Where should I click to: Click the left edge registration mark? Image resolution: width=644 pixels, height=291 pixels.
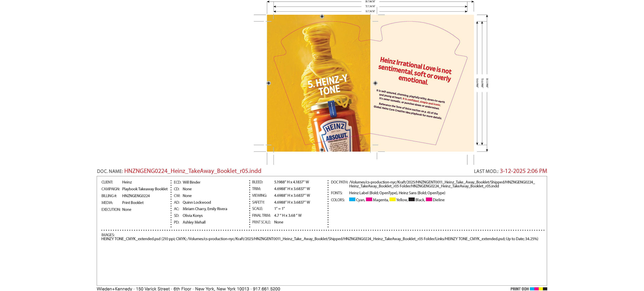[269, 83]
